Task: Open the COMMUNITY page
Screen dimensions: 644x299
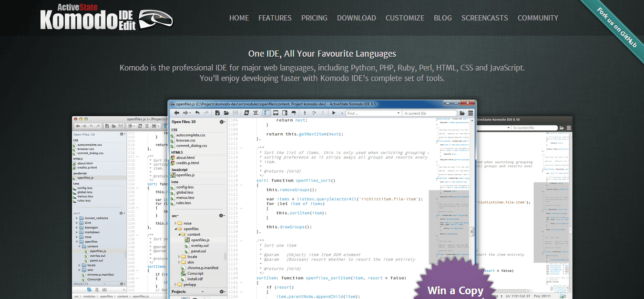Action: pos(538,18)
